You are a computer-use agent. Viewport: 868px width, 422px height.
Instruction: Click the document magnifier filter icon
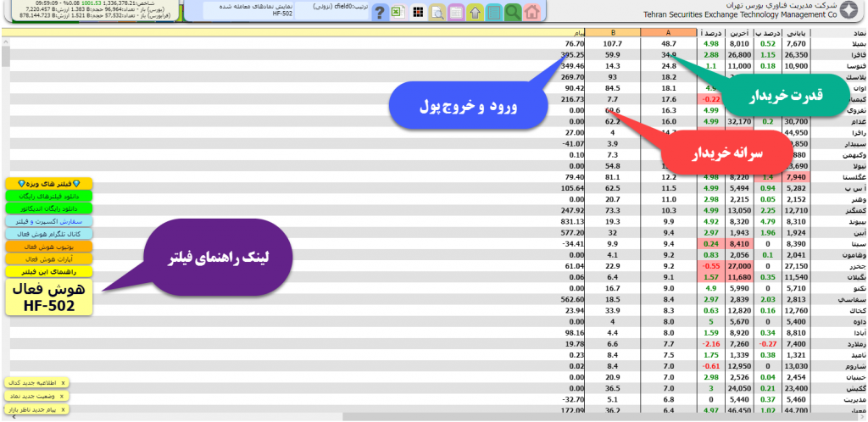[437, 12]
